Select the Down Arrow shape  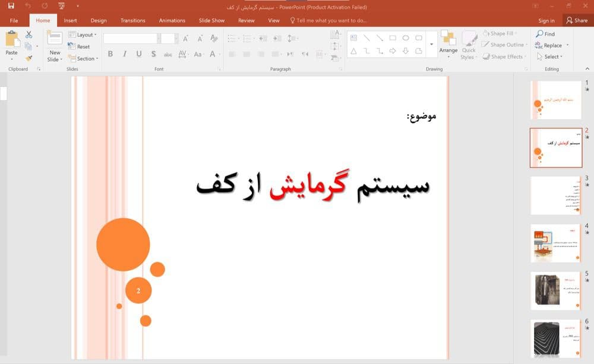[x=405, y=50]
